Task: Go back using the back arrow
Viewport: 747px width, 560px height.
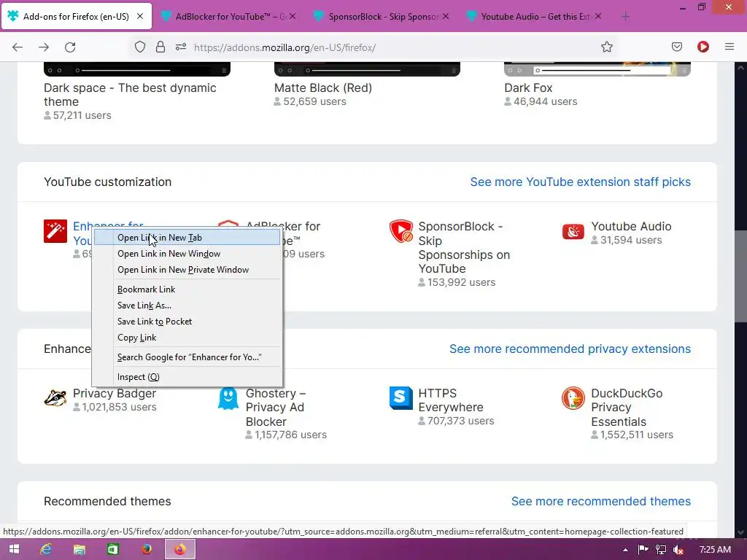Action: pos(18,47)
